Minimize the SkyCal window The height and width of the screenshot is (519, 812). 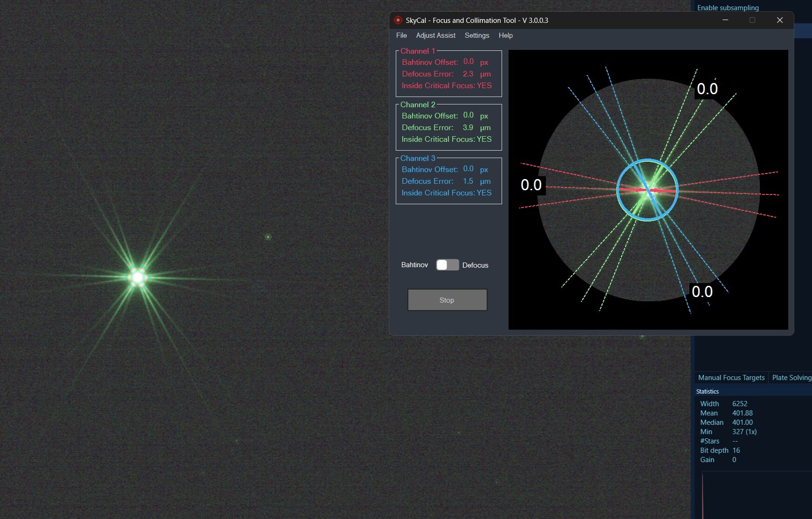[725, 20]
